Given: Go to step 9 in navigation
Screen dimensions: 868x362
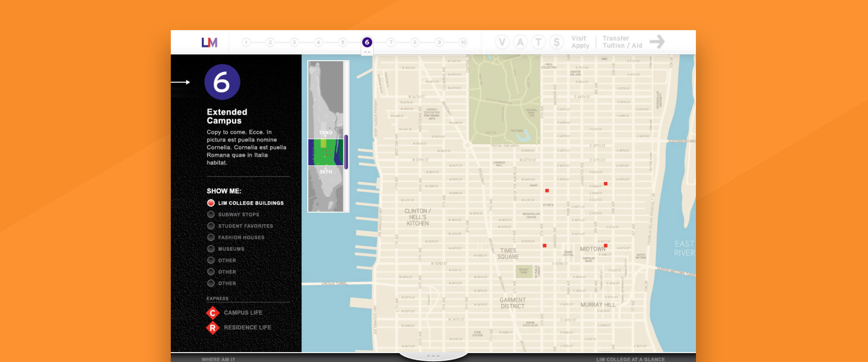Looking at the screenshot, I should pos(440,42).
